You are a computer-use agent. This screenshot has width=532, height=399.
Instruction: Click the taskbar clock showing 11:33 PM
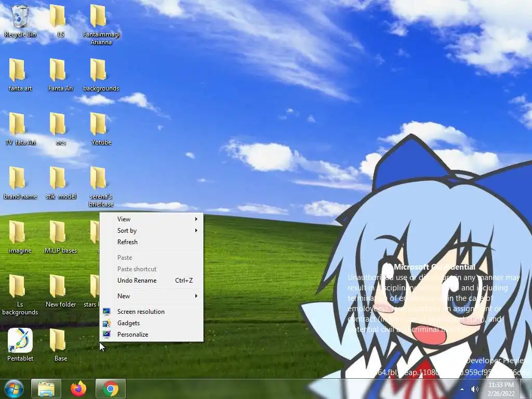tap(501, 389)
